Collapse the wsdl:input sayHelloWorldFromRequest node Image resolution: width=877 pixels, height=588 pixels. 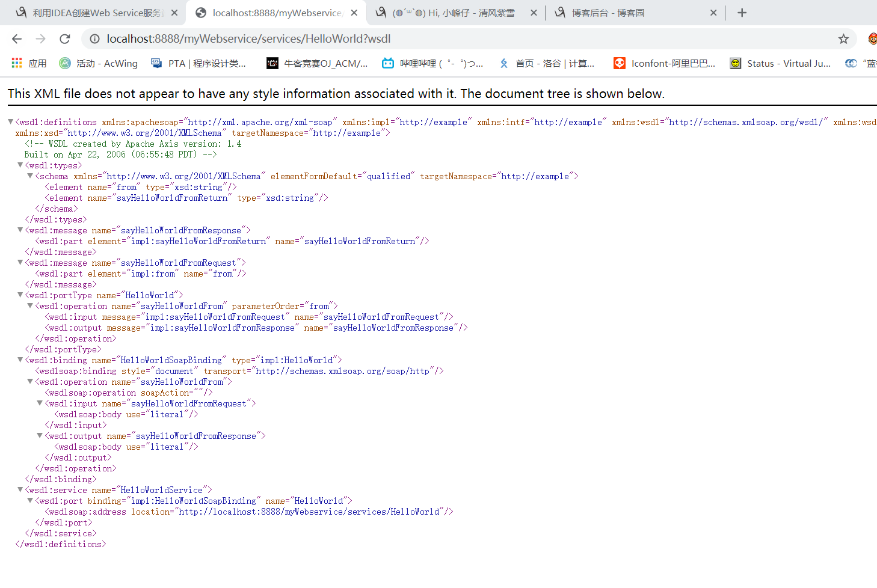(x=40, y=403)
